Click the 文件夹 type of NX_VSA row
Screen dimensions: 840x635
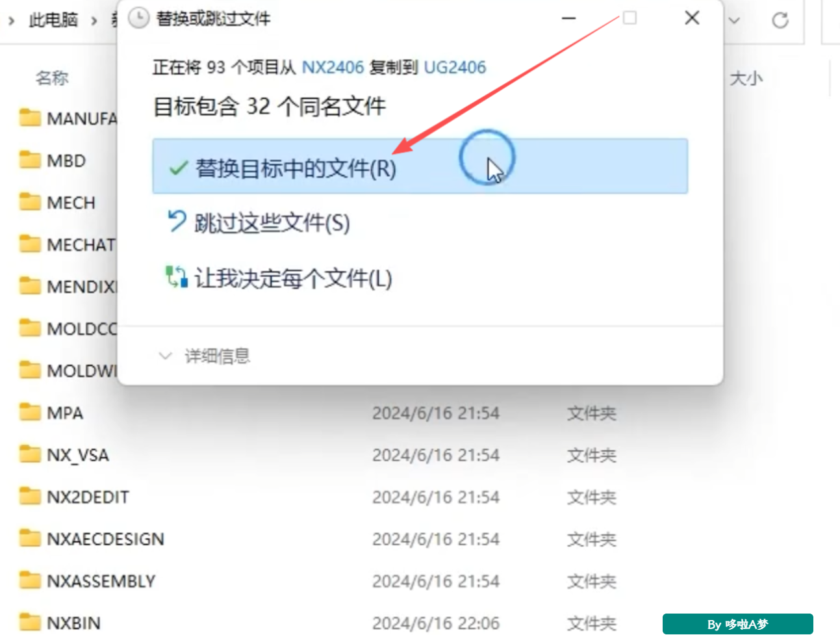tap(592, 455)
